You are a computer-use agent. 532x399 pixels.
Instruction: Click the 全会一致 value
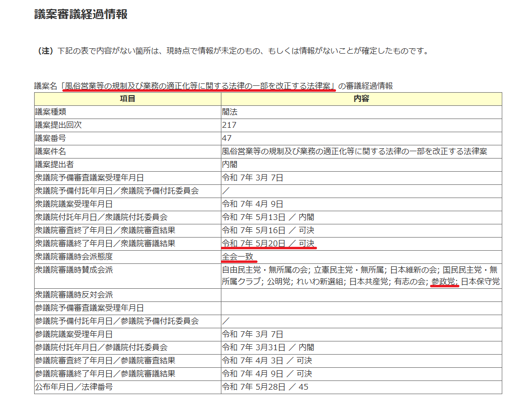[237, 257]
